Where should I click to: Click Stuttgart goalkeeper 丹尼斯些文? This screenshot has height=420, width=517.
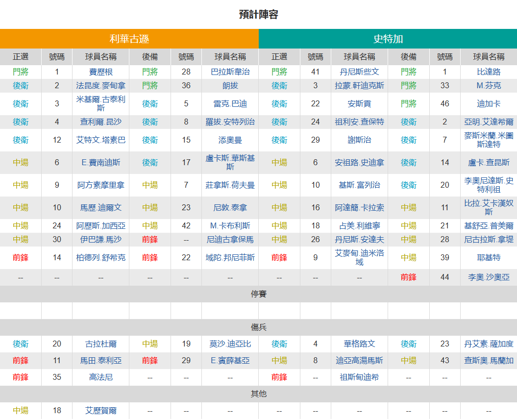coord(359,72)
